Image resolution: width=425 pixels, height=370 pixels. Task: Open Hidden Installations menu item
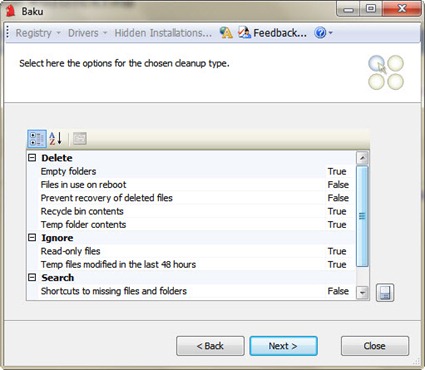[163, 33]
